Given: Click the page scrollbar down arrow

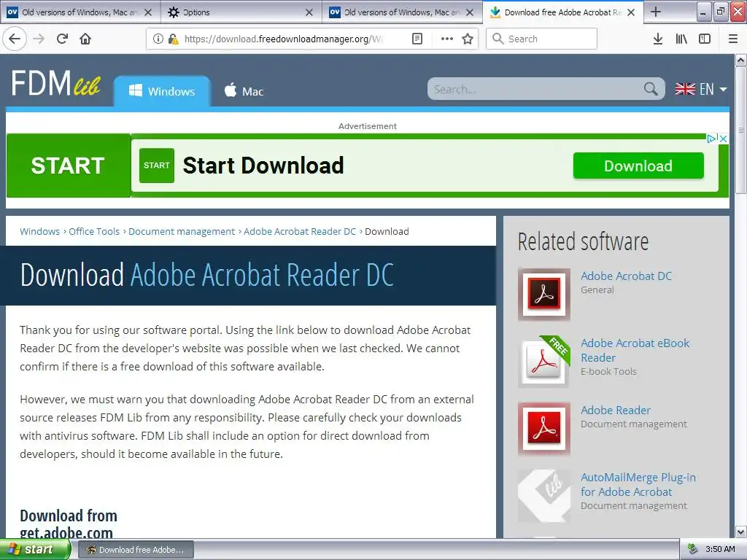Looking at the screenshot, I should click(x=740, y=532).
